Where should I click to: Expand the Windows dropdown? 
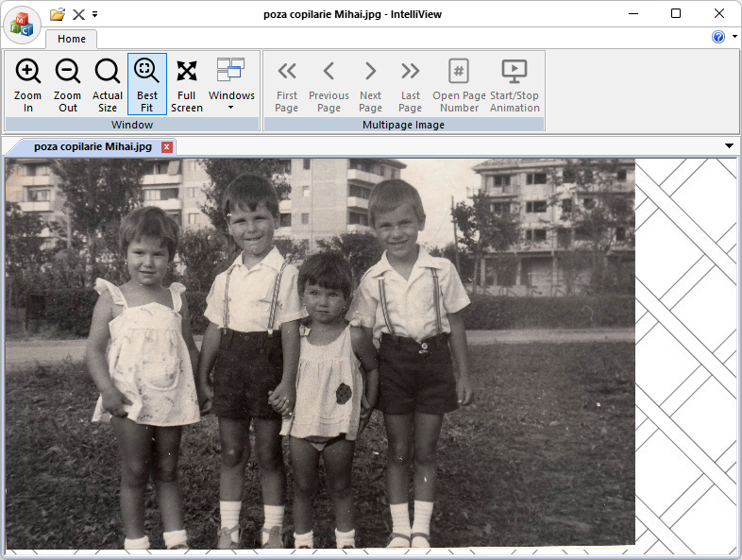(231, 85)
